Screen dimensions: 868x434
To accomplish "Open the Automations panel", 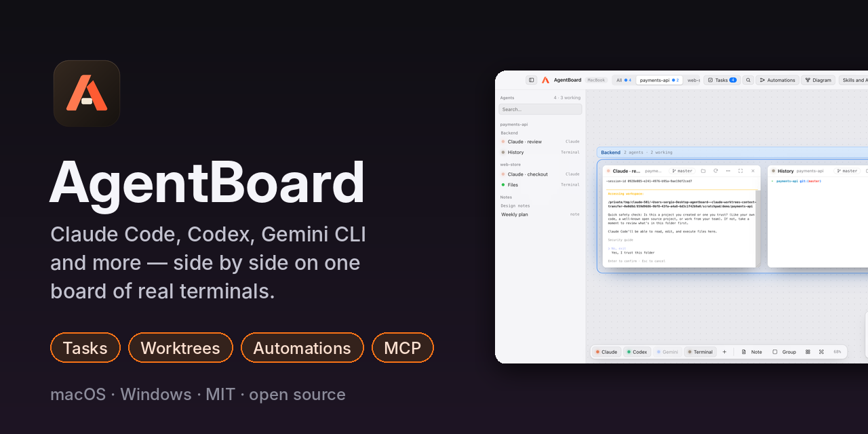I will point(777,80).
